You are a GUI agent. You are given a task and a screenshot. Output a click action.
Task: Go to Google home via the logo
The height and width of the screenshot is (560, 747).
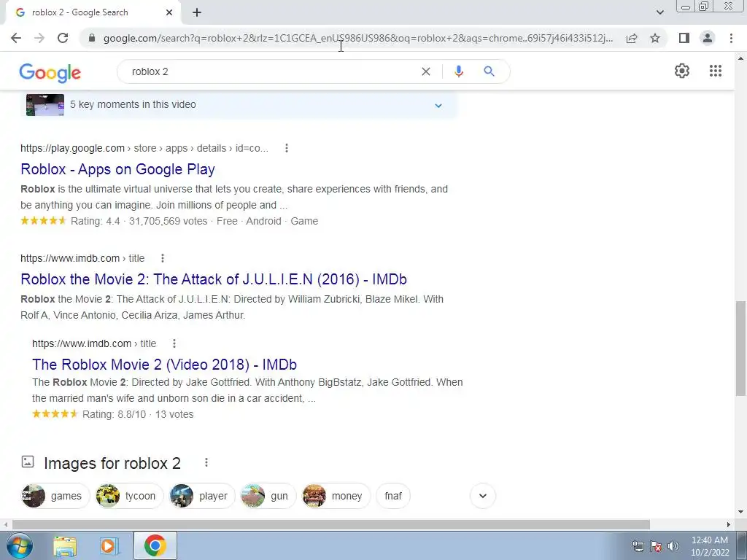point(50,72)
